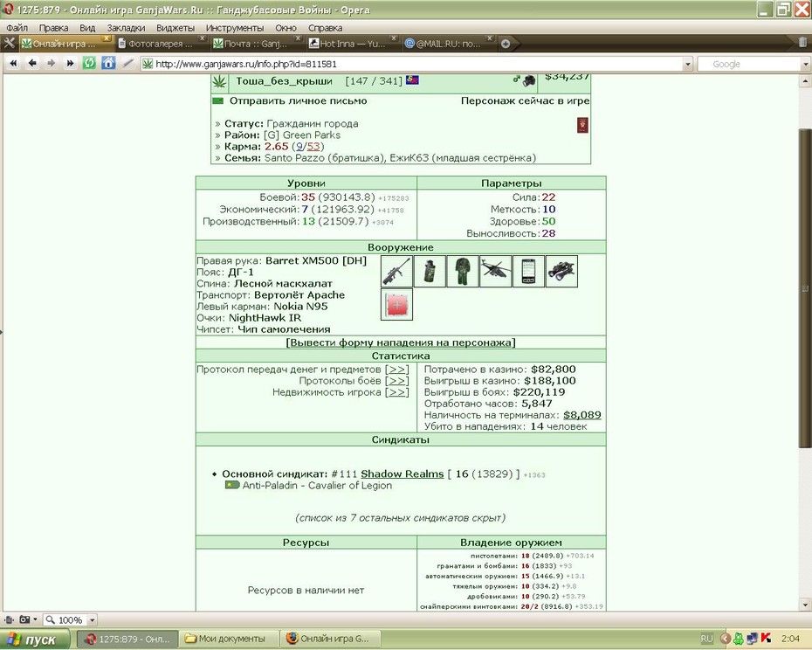Open Недвижимость игрока link
The width and height of the screenshot is (812, 650).
tap(397, 392)
